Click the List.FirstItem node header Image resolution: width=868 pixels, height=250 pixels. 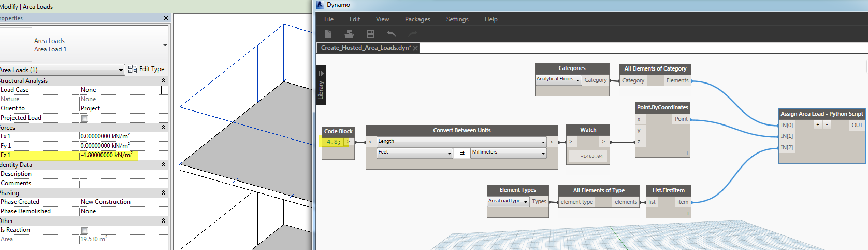[x=668, y=190]
